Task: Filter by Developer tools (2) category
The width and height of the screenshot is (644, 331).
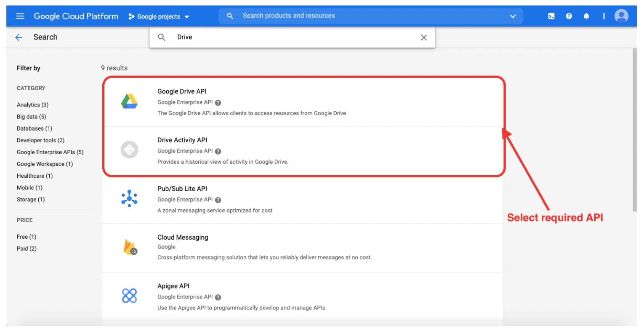Action: click(40, 140)
